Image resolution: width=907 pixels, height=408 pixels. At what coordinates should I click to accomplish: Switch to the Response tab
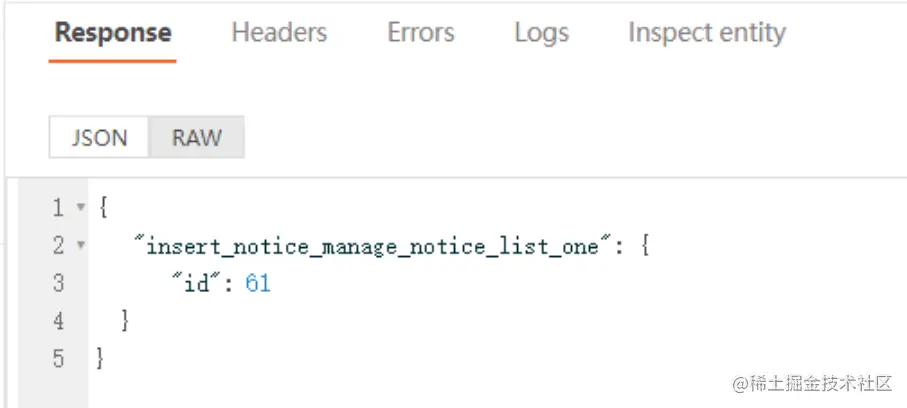pos(113,32)
